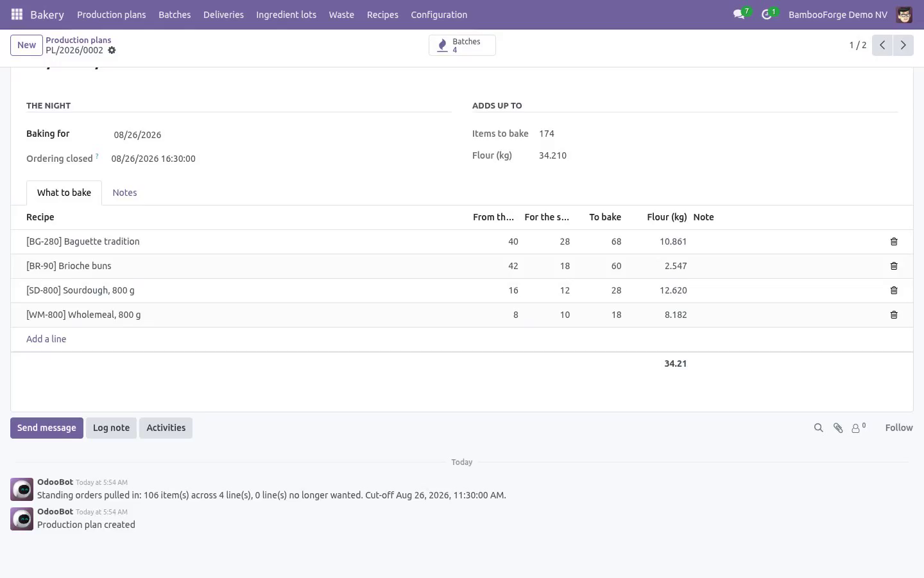Open the Deliveries menu
The height and width of the screenshot is (578, 924).
(x=223, y=14)
